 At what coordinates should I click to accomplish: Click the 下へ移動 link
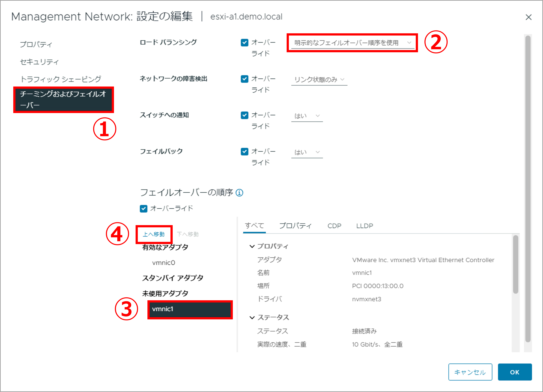188,234
